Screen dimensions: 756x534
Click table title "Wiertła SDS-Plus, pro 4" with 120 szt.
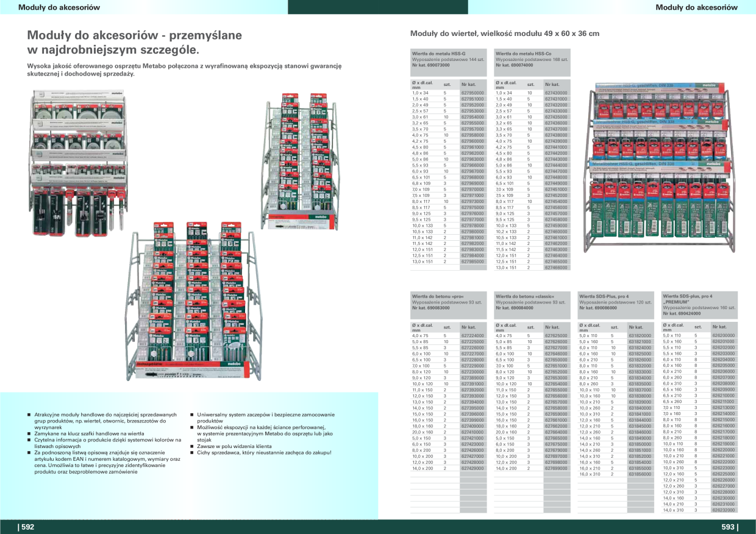604,296
